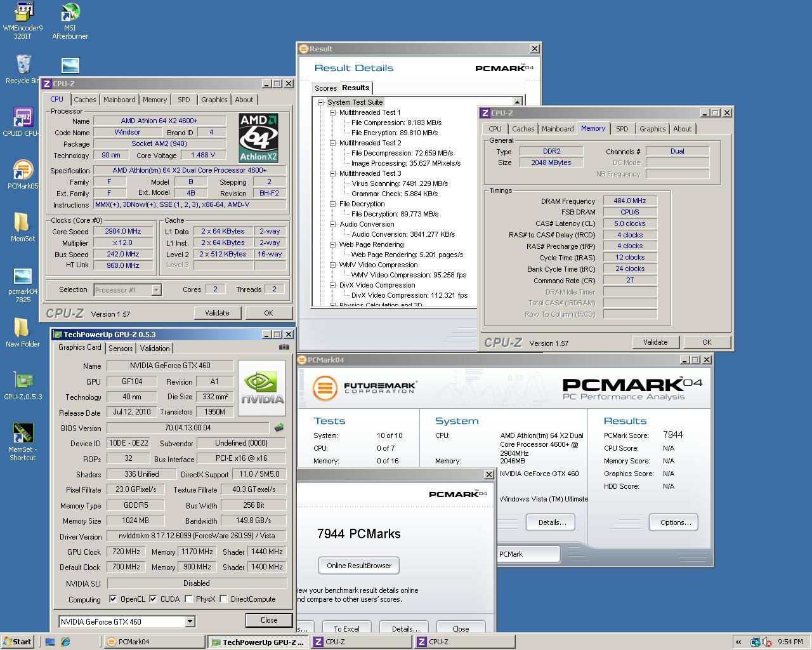Screen dimensions: 812x650
Task: Select the Image Processing result row
Action: (406, 163)
